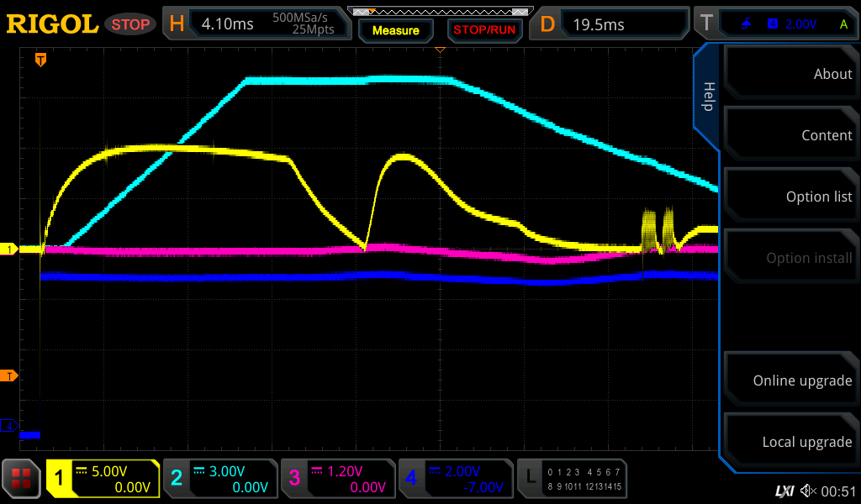Select the yellow channel 1 ground marker
861x504 pixels.
(8, 249)
